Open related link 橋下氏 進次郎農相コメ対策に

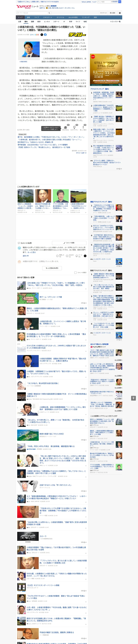(51, 137)
